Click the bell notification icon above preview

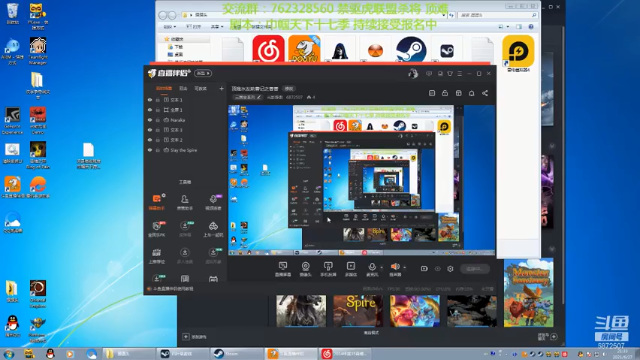point(471,93)
